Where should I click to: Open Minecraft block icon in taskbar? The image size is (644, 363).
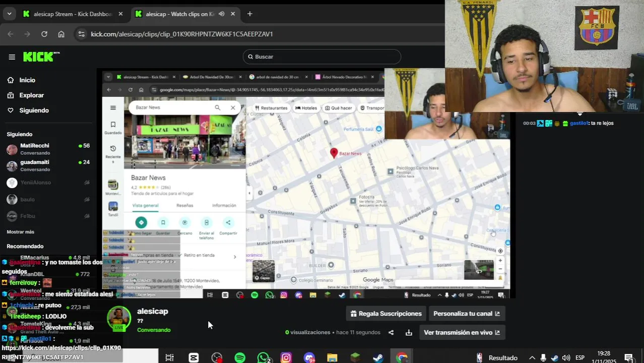(355, 357)
